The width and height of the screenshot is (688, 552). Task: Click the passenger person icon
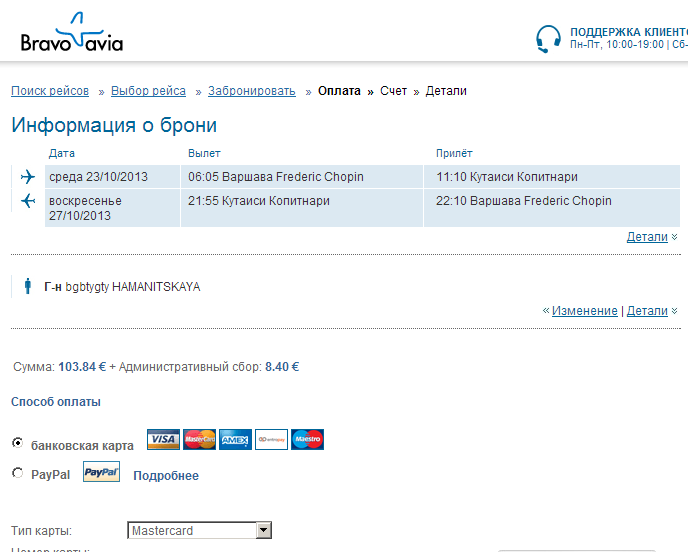pos(28,286)
